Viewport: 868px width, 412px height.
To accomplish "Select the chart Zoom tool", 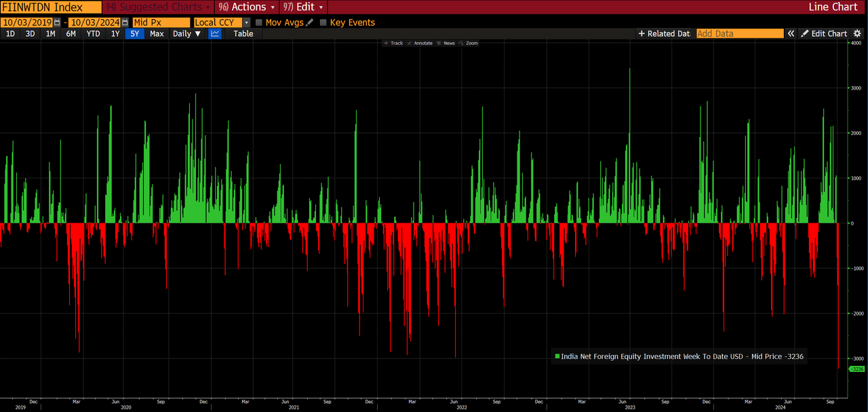I will pyautogui.click(x=468, y=43).
